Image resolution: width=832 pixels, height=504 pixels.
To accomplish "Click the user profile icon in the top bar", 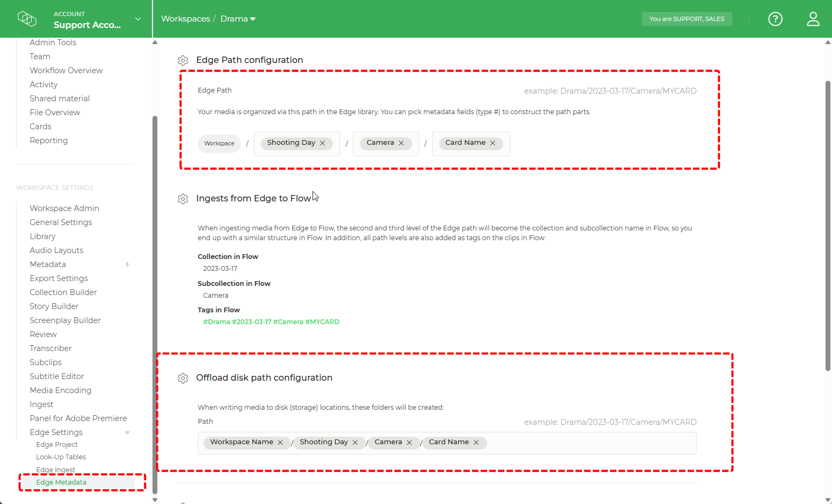I will (813, 19).
